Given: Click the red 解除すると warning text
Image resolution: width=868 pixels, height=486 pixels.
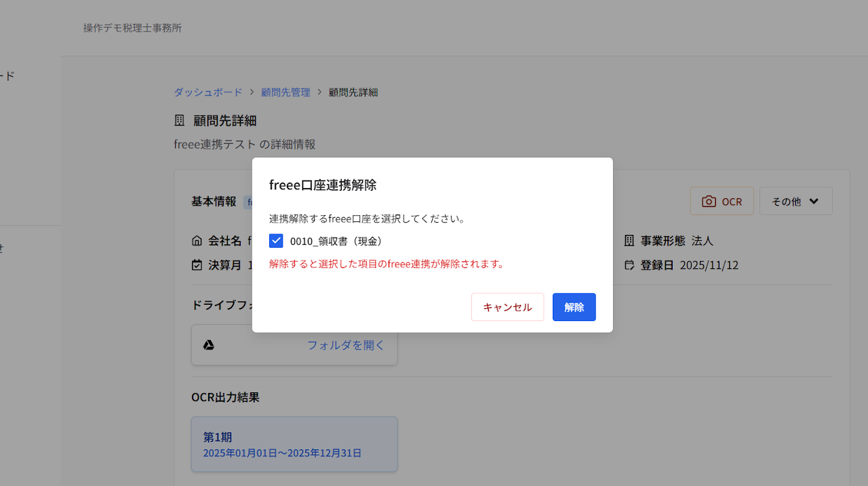Looking at the screenshot, I should [388, 264].
